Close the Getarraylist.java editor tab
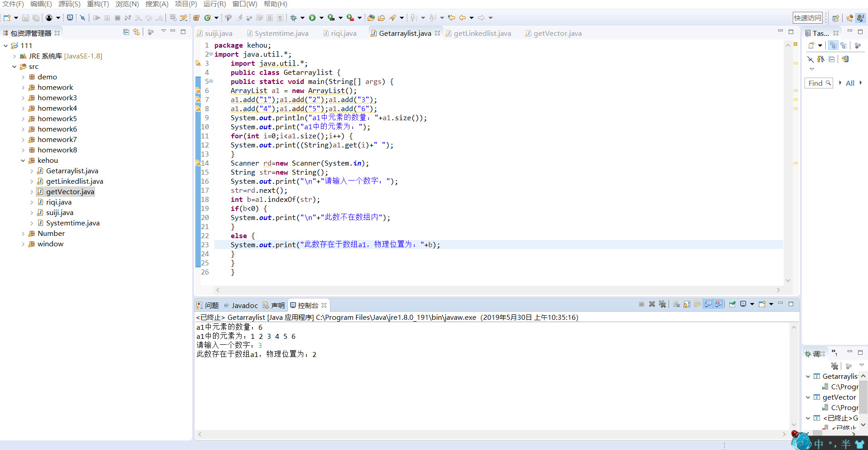868x450 pixels. click(x=437, y=33)
